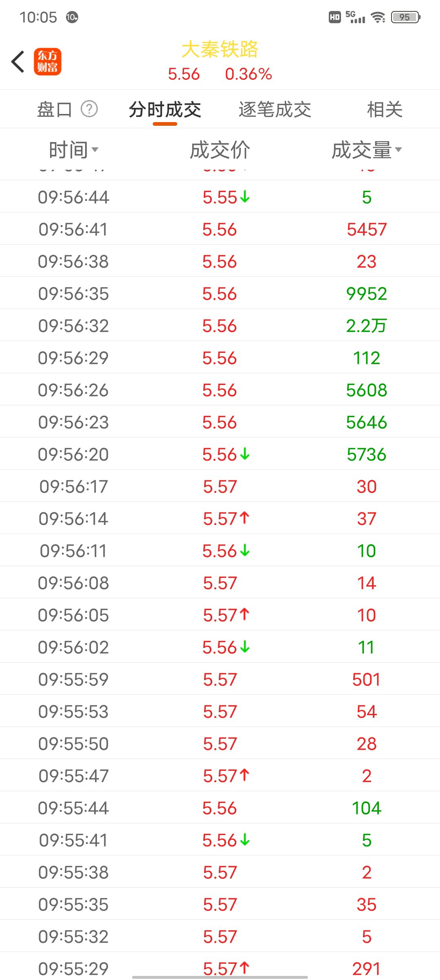The image size is (440, 980).
Task: Toggle sort order on 时间 column
Action: click(74, 150)
